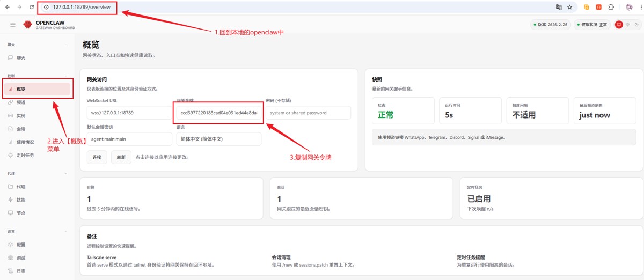The height and width of the screenshot is (280, 644).
Task: Switch to the light theme sun icon
Action: (628, 25)
